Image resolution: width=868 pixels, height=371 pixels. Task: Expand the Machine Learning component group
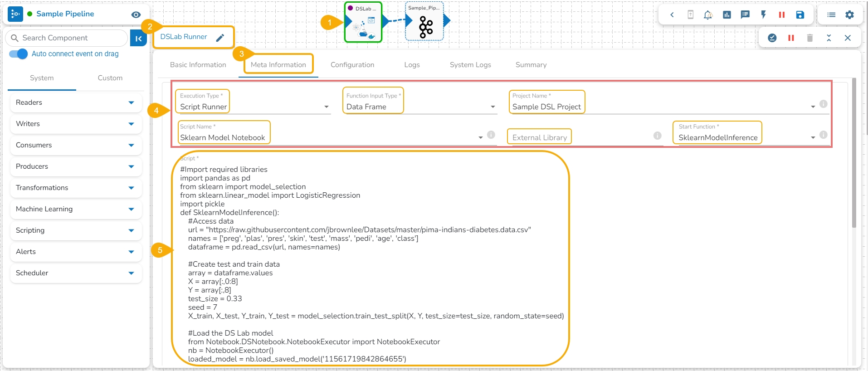point(76,209)
